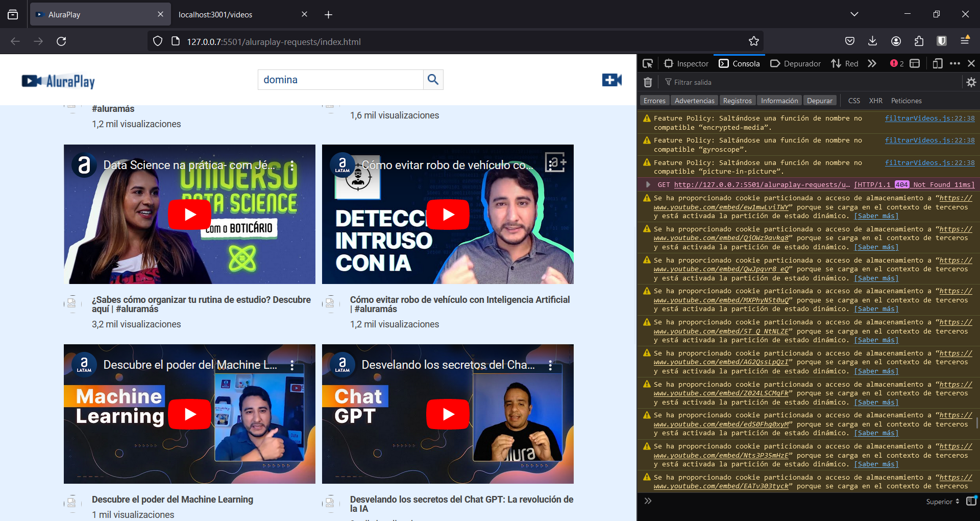Screen dimensions: 980x521
Task: Play the Data Science na prática video
Action: pyautogui.click(x=190, y=215)
